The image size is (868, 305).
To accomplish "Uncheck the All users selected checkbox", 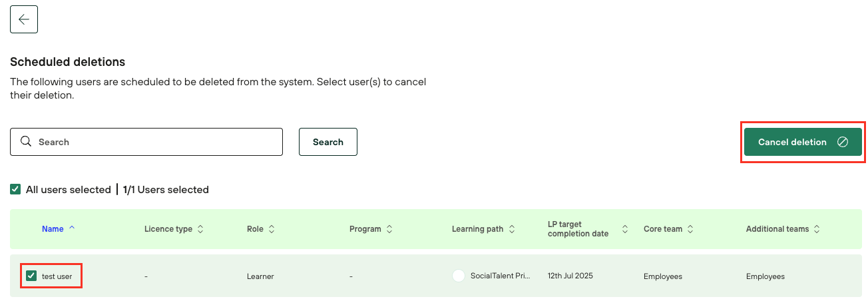I will pyautogui.click(x=15, y=190).
